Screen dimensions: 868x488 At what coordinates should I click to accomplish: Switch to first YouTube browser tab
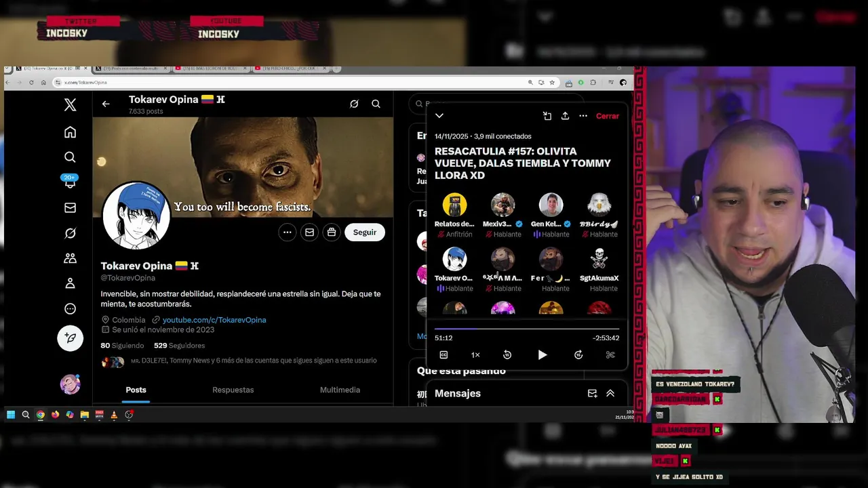click(211, 68)
